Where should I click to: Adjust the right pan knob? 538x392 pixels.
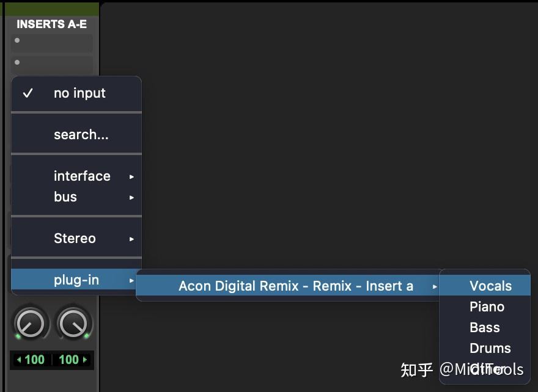coord(72,322)
